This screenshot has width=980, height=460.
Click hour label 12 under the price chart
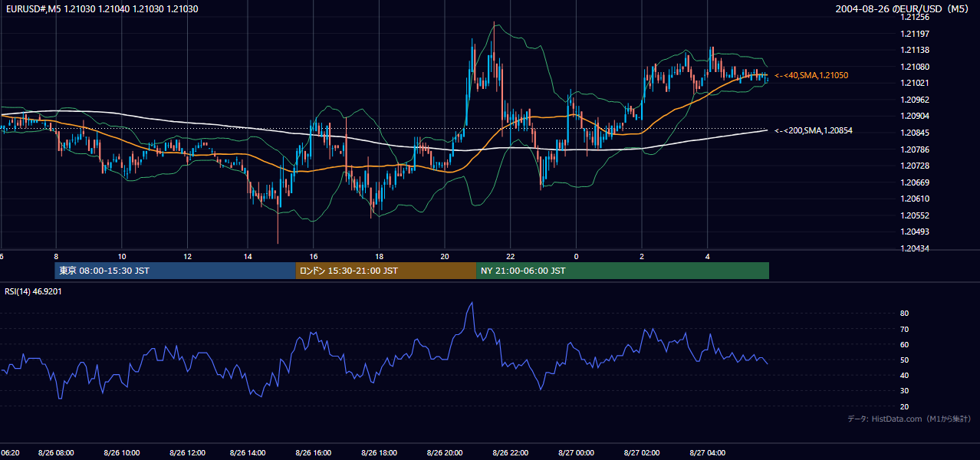click(x=187, y=255)
